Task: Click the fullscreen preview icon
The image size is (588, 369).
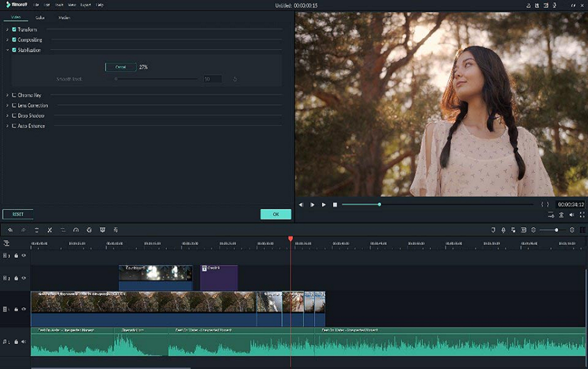Action: (x=582, y=215)
